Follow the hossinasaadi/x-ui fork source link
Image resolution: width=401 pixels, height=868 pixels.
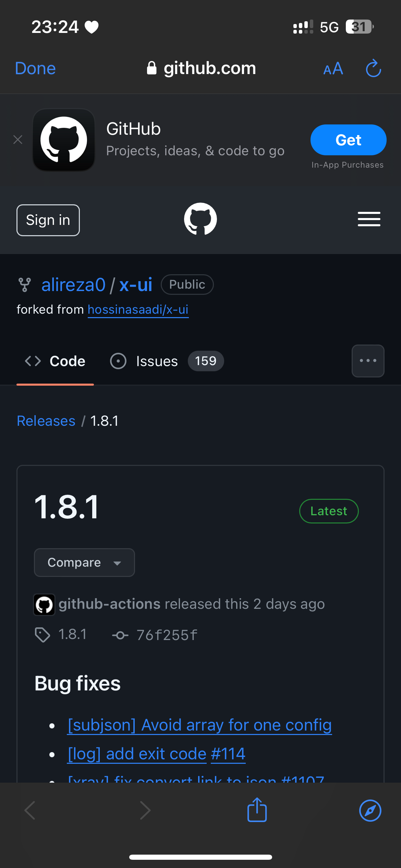tap(138, 309)
